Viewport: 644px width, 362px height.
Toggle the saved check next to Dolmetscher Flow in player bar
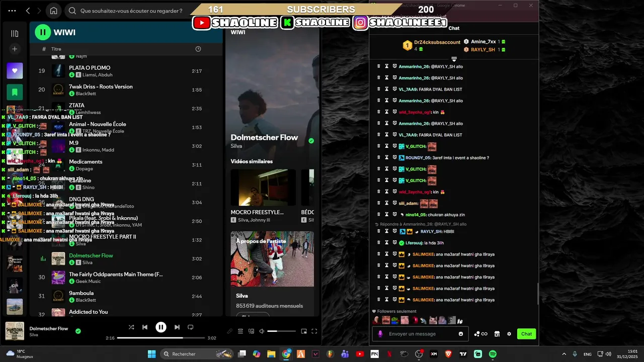tap(78, 331)
